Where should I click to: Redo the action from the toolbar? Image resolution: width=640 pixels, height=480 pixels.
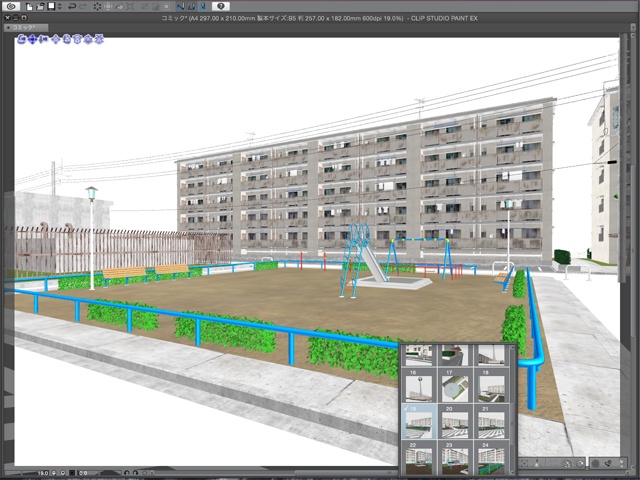coord(83,7)
